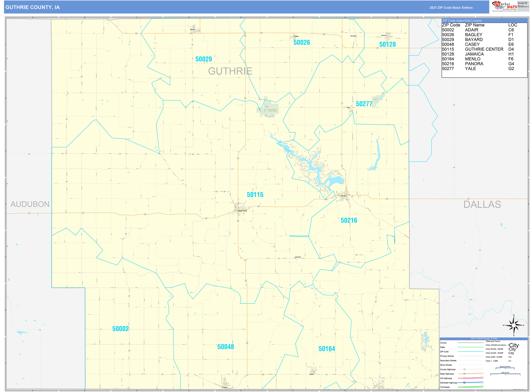This screenshot has width=532, height=392.
Task: Click the PANORA entry in ZIP index
Action: [474, 64]
